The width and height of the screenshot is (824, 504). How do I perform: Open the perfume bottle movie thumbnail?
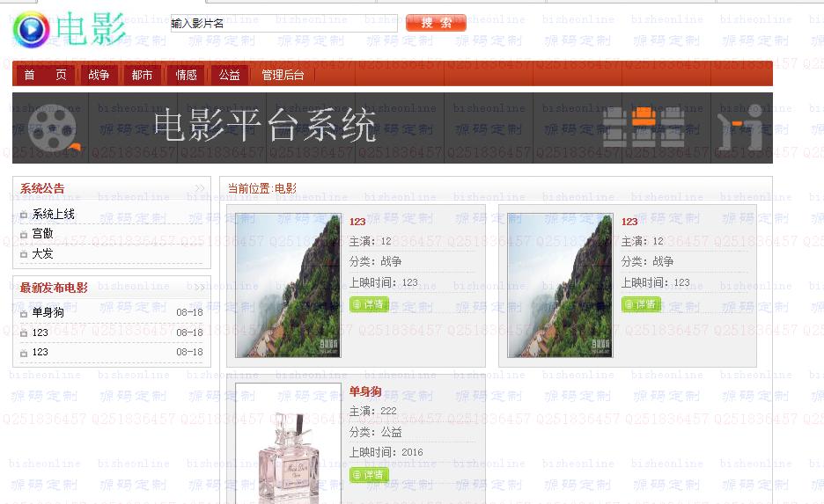[288, 443]
